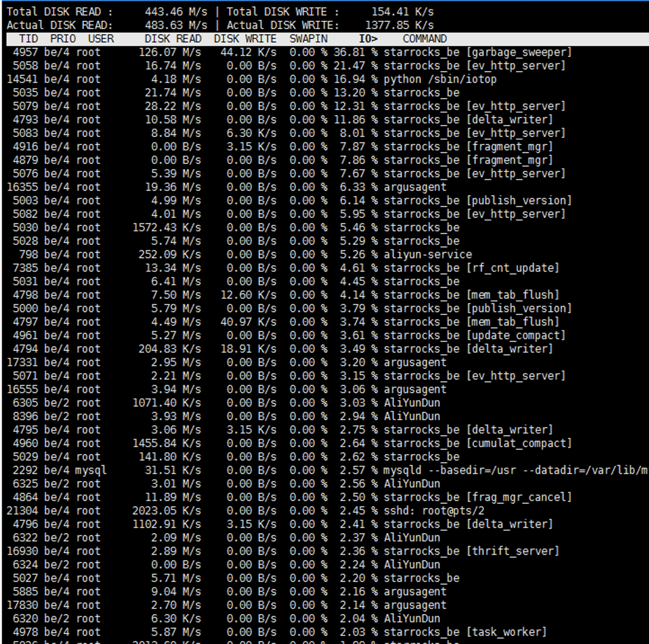Viewport: 649px width, 644px height.
Task: Select the USER column header
Action: click(x=101, y=39)
